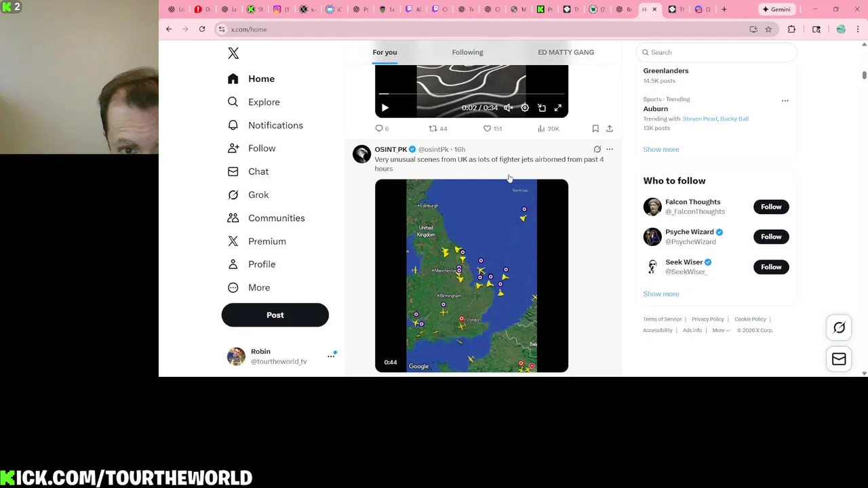Like the post with 151 likes
This screenshot has width=868, height=488.
[492, 128]
